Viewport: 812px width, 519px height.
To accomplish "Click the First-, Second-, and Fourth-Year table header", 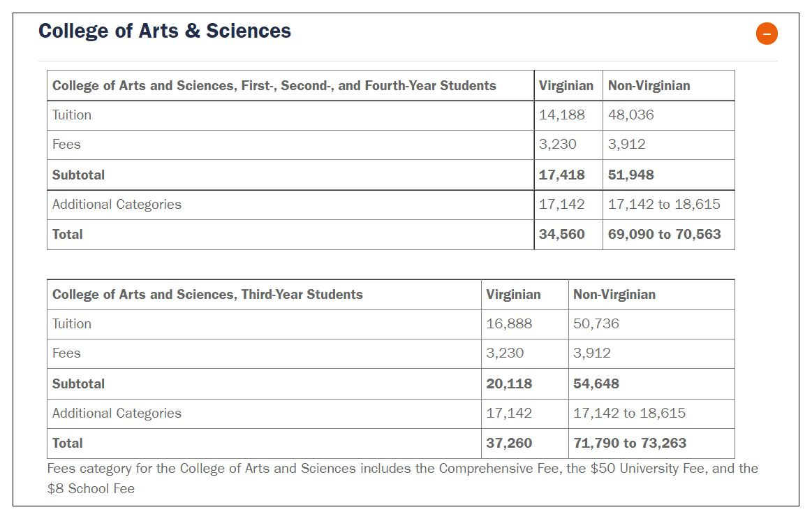I will tap(274, 85).
